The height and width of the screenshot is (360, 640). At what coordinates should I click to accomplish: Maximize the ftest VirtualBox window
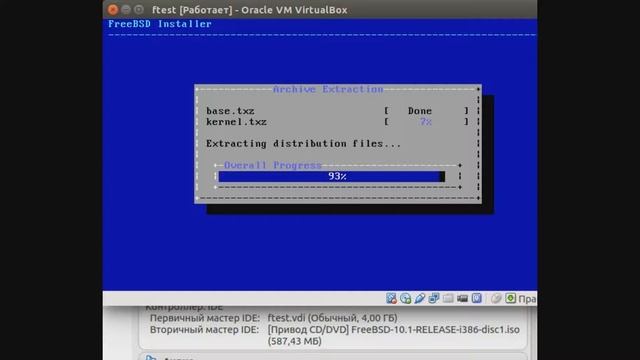tap(139, 9)
